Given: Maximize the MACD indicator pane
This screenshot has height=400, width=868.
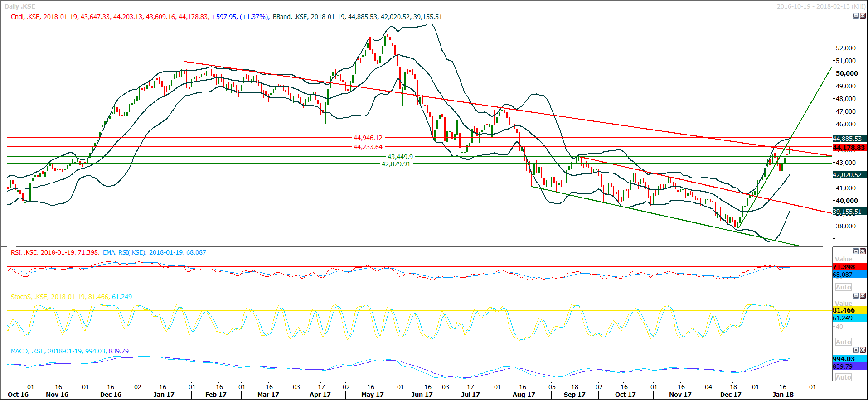Looking at the screenshot, I should [x=856, y=350].
